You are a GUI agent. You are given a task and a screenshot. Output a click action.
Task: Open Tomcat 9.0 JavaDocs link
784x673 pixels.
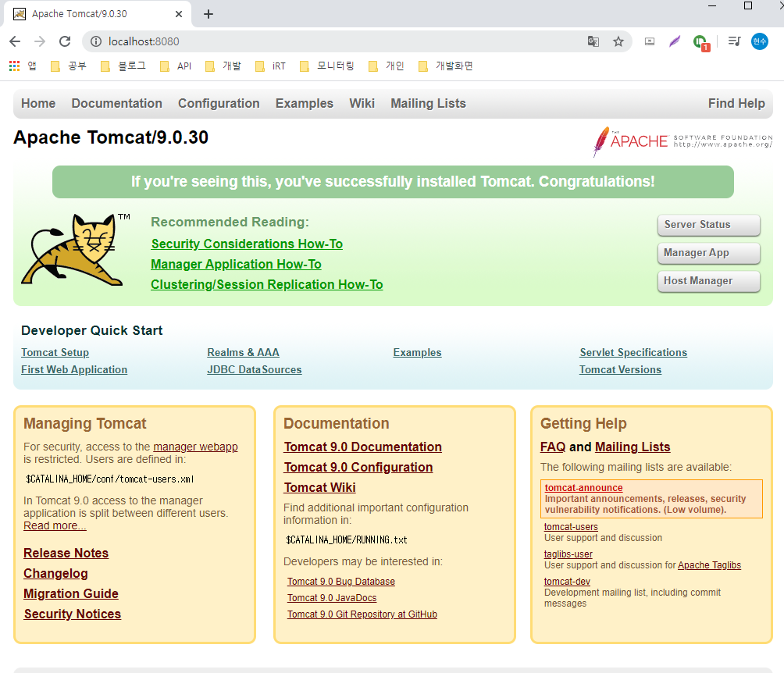click(x=332, y=598)
